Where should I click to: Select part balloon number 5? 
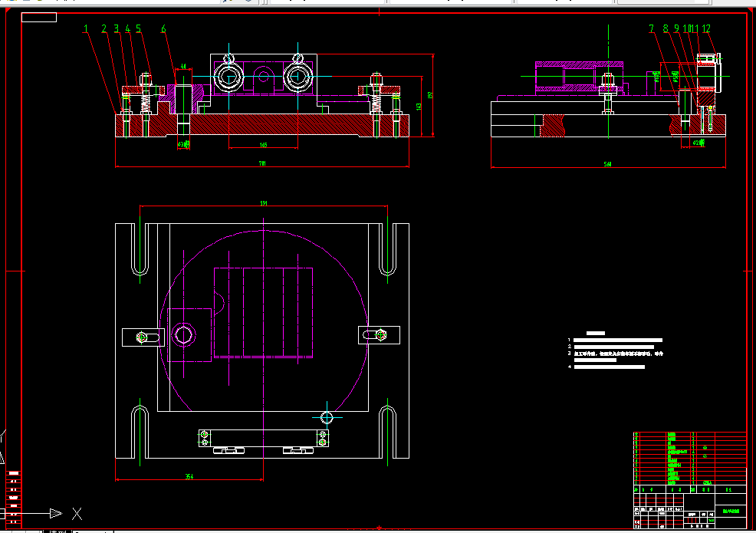[x=138, y=29]
